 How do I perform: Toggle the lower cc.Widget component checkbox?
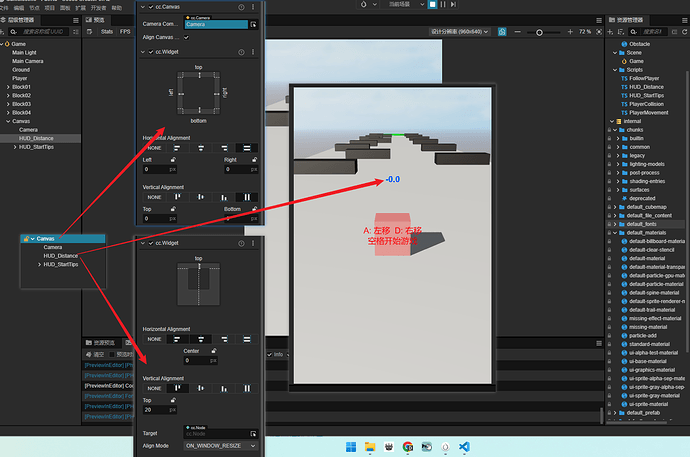tap(151, 243)
